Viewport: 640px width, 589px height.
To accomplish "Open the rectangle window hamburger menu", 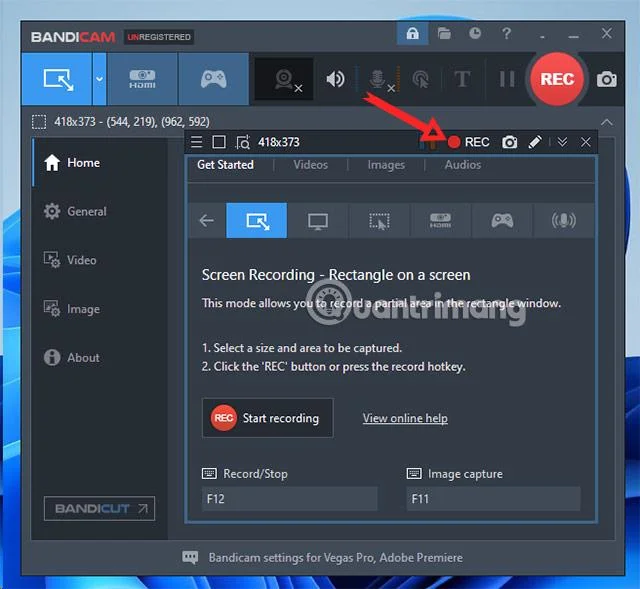I will coord(196,142).
